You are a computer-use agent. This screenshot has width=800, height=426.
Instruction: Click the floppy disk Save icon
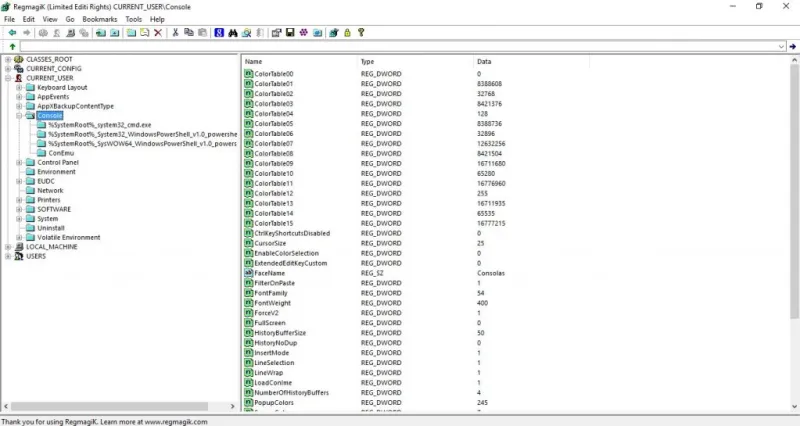click(x=290, y=32)
